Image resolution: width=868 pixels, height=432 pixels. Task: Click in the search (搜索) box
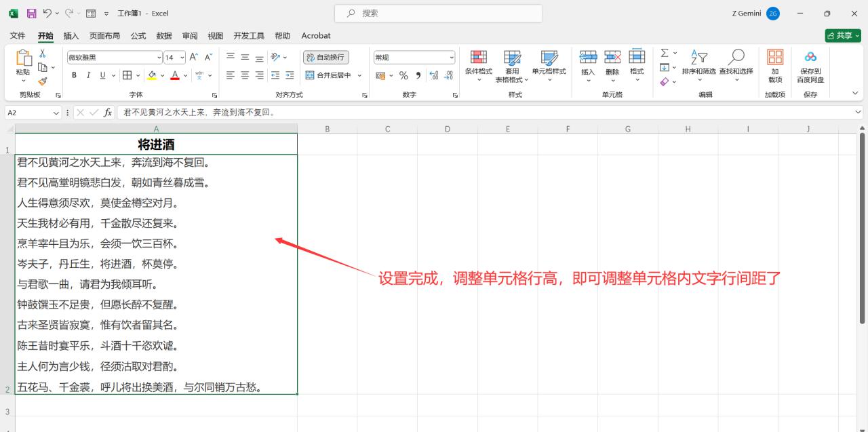(438, 14)
